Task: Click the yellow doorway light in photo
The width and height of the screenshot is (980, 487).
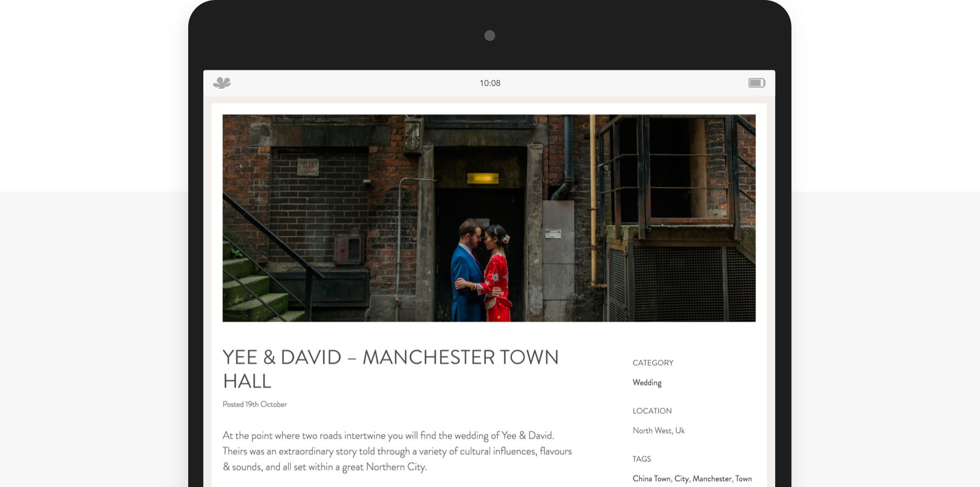Action: pyautogui.click(x=482, y=178)
